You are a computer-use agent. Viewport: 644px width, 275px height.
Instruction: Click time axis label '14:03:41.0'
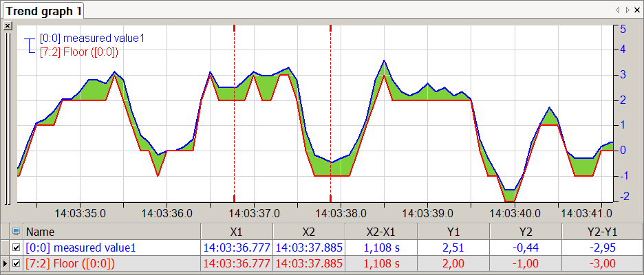tap(586, 213)
